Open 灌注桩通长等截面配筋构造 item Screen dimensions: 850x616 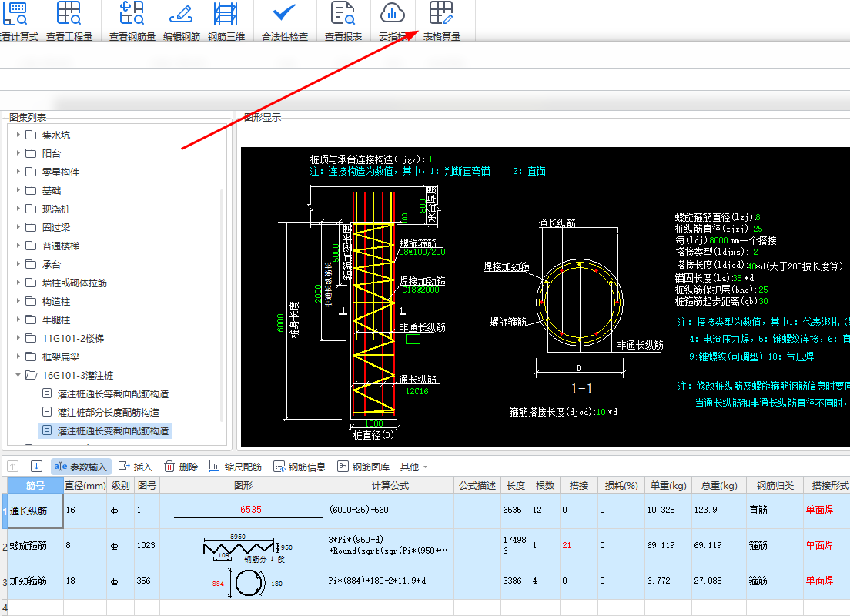(112, 393)
